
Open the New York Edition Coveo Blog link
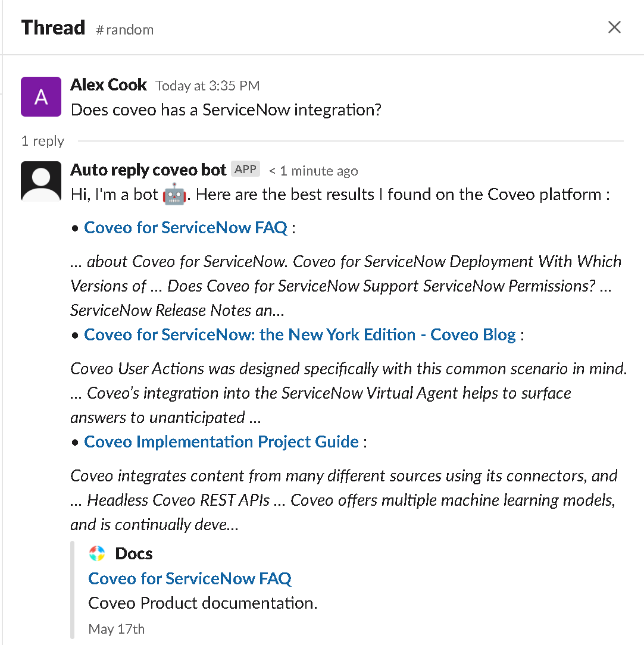tap(300, 335)
